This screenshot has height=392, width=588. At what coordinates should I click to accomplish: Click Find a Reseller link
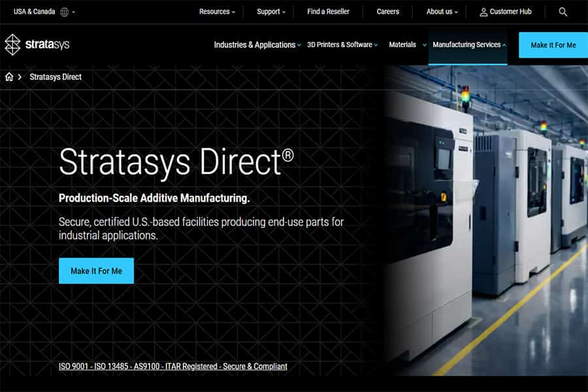(328, 12)
